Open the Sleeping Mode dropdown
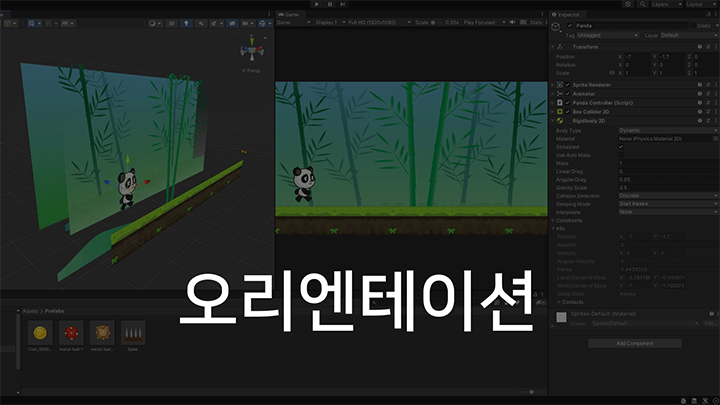The height and width of the screenshot is (405, 720). (x=668, y=204)
